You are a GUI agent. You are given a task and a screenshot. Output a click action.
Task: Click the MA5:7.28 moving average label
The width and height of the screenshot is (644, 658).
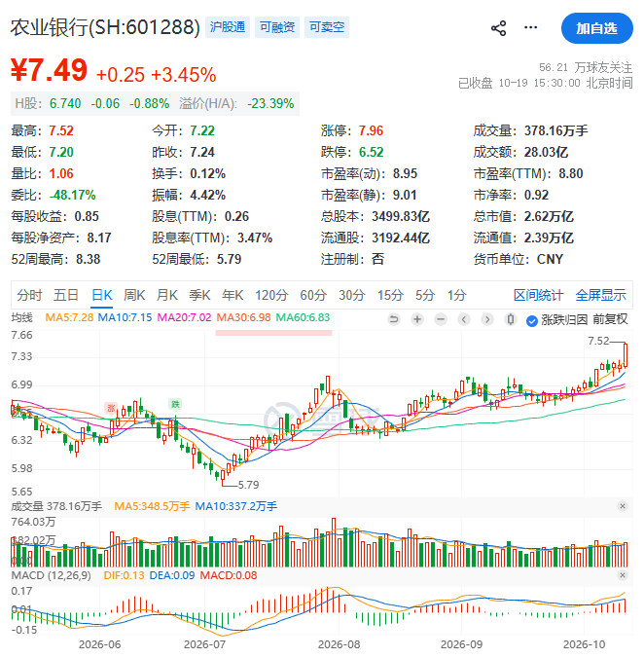pyautogui.click(x=69, y=317)
